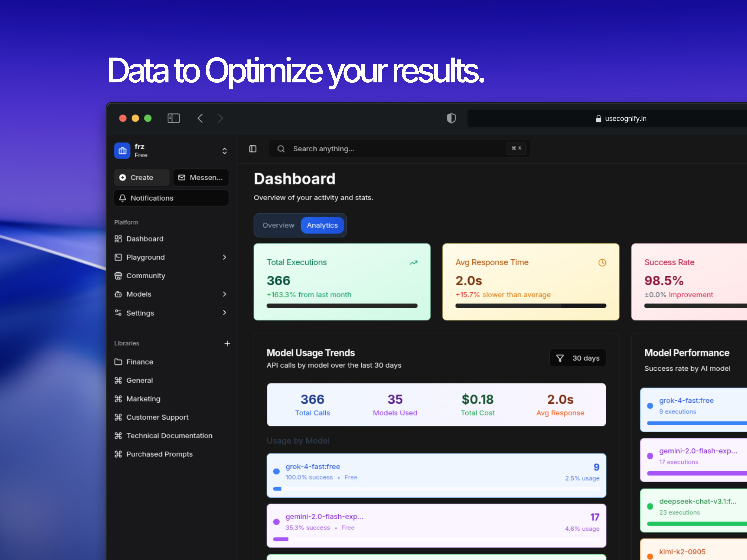Select the Analytics tab
This screenshot has width=747, height=560.
click(322, 225)
